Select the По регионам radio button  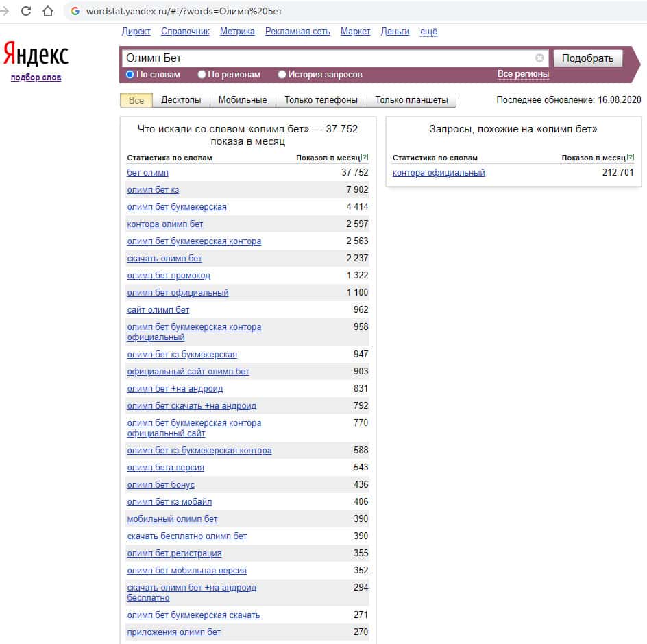pos(202,74)
